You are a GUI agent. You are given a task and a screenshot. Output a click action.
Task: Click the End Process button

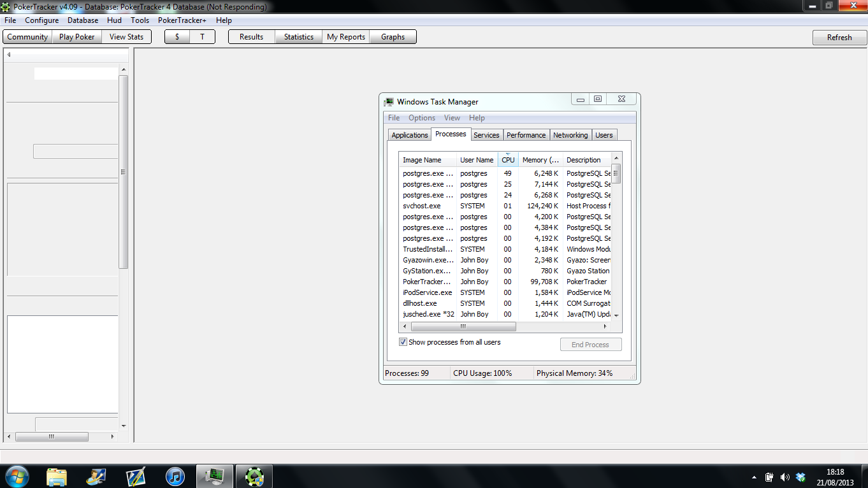(x=591, y=345)
